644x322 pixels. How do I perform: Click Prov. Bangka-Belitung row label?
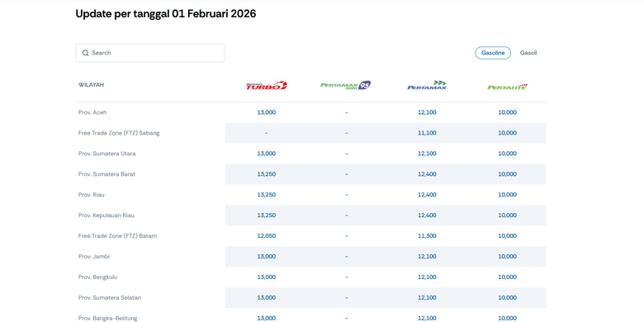coord(107,318)
